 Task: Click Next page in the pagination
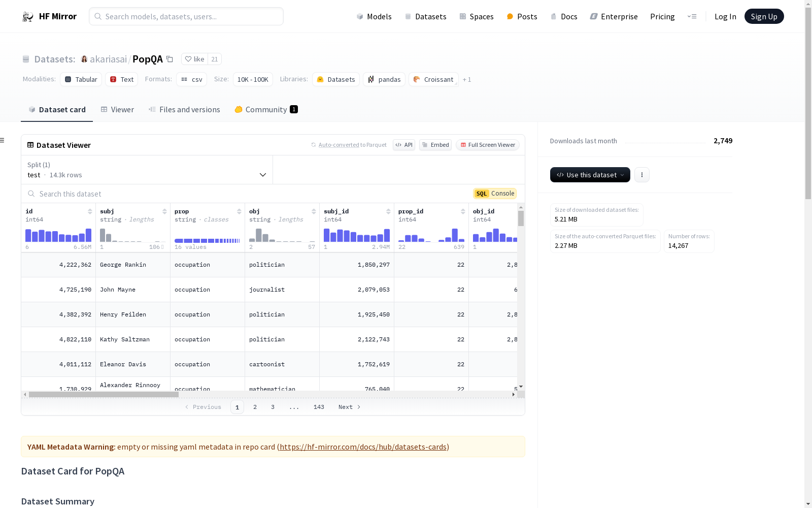[350, 407]
